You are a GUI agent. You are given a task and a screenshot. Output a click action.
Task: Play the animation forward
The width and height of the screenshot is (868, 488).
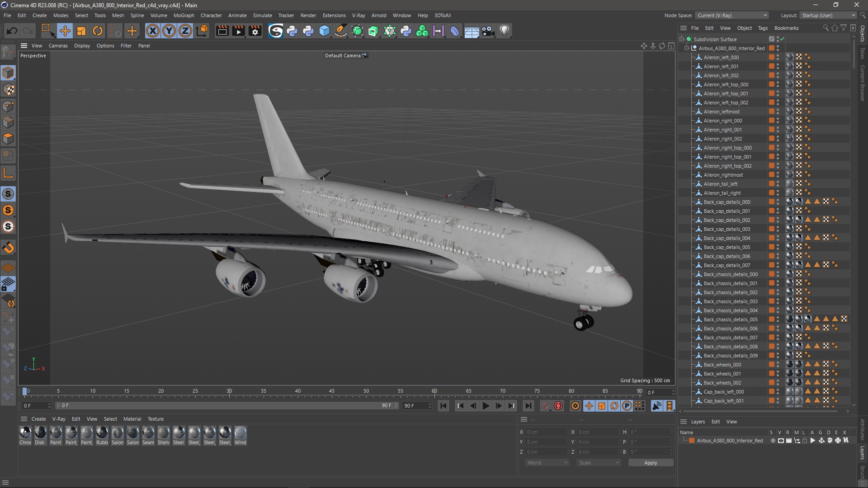point(486,406)
